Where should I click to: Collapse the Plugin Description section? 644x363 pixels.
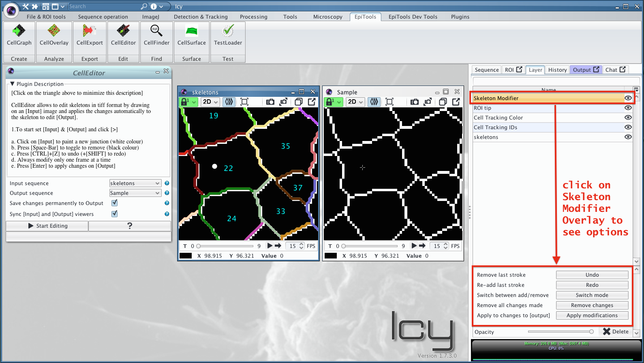pos(12,84)
